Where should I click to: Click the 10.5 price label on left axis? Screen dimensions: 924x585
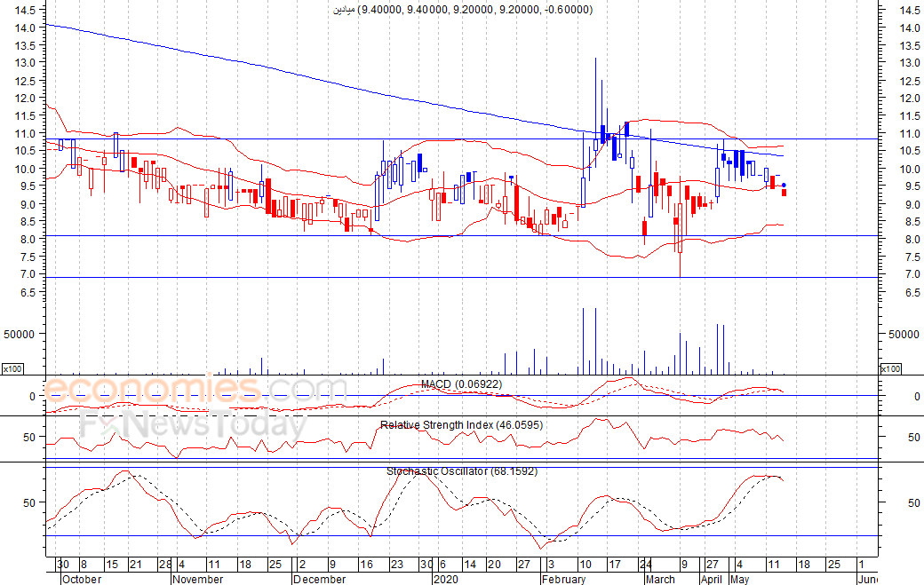pos(26,151)
